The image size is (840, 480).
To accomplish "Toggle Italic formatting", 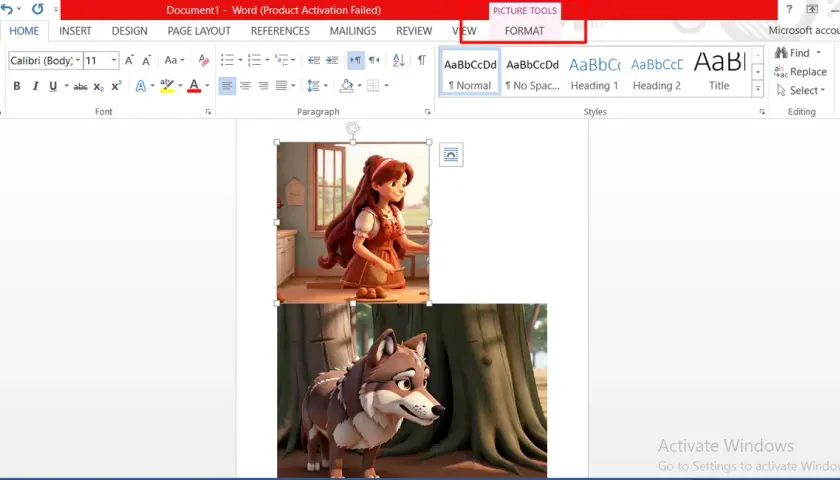I will point(35,86).
